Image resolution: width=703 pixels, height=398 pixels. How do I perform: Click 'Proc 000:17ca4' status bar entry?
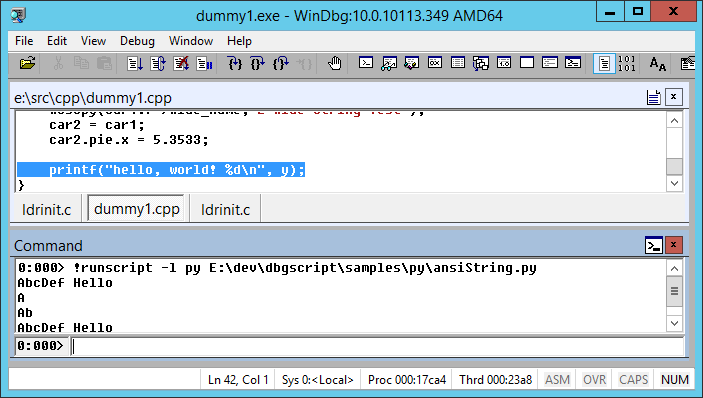point(407,380)
